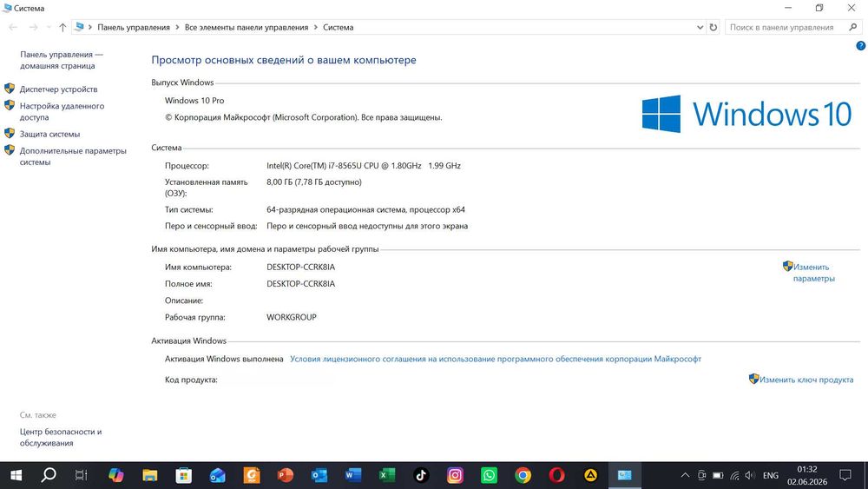Click 'Активация Windows выполнена' text
The image size is (868, 489).
(224, 359)
